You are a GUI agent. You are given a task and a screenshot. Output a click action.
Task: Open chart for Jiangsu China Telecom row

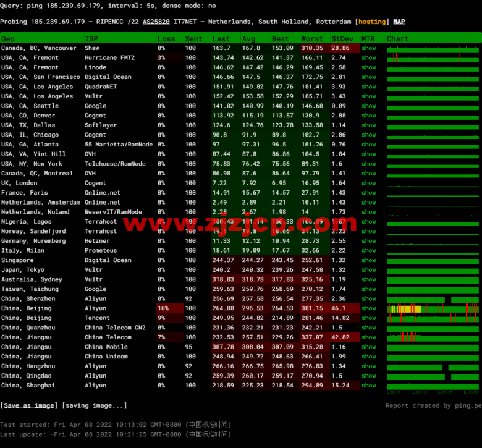pyautogui.click(x=433, y=337)
